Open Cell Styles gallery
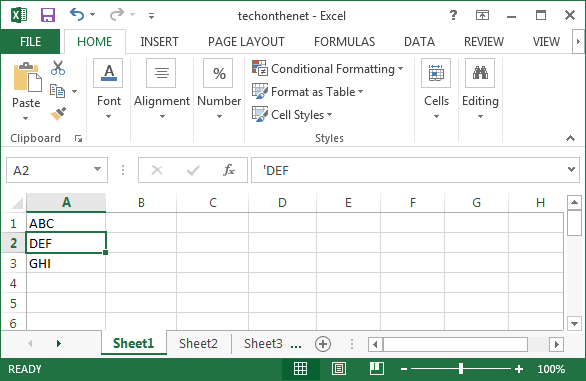This screenshot has height=381, width=586. pos(292,114)
